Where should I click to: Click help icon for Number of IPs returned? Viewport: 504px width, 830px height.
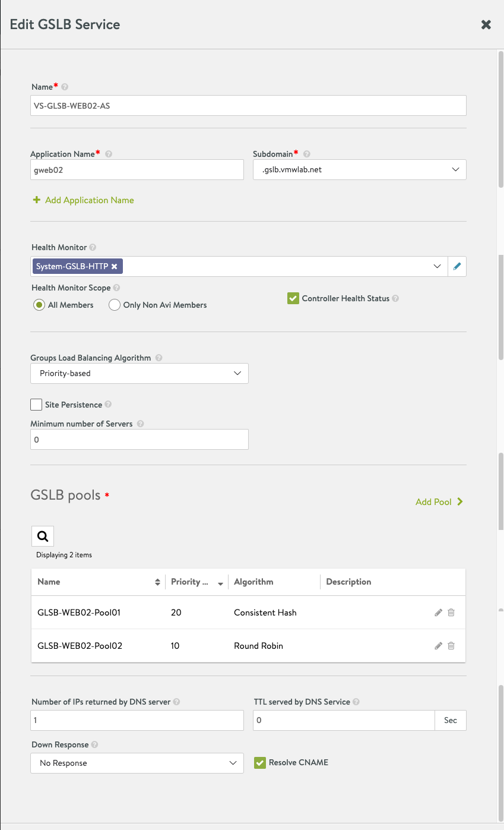(x=177, y=702)
